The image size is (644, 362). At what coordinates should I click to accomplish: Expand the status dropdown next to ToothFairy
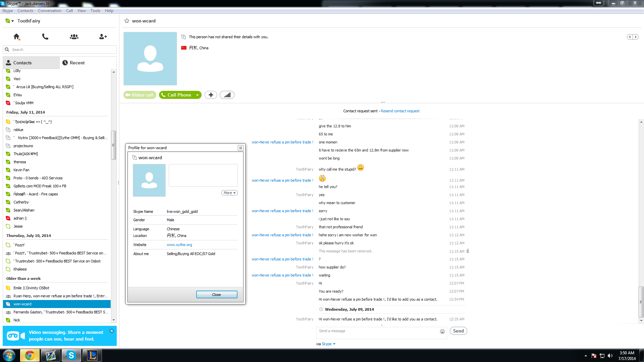(12, 21)
